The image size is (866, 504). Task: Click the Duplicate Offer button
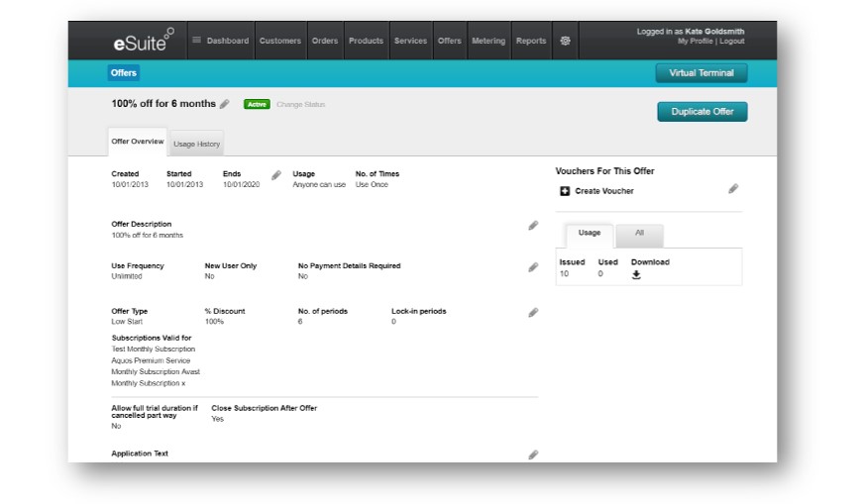[x=702, y=112]
